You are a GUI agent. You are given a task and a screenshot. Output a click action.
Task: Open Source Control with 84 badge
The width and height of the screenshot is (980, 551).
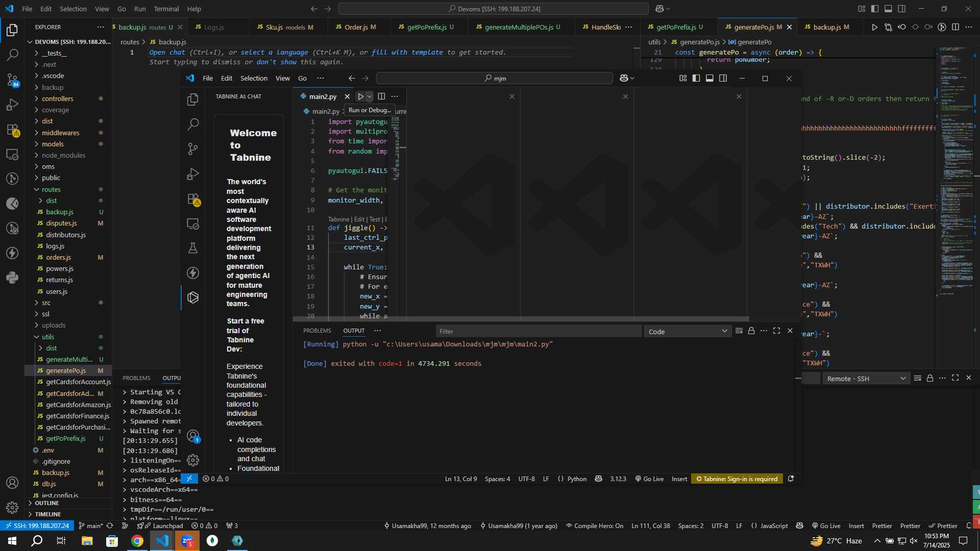[x=12, y=80]
